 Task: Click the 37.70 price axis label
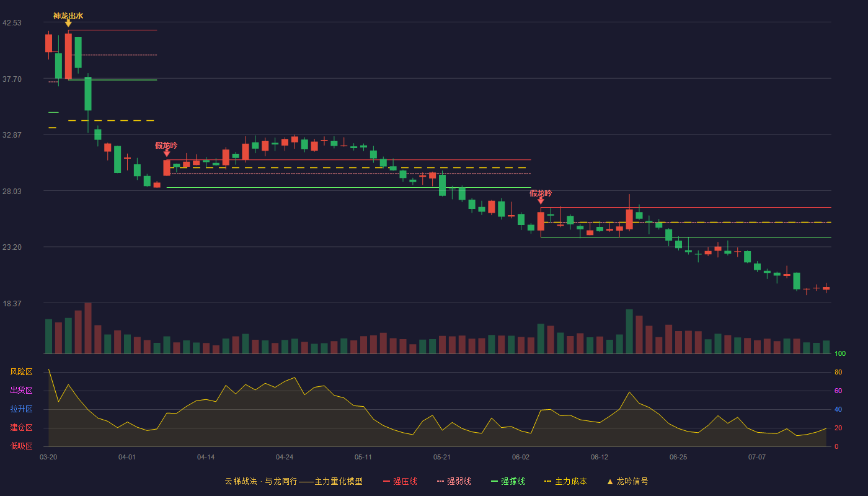12,79
